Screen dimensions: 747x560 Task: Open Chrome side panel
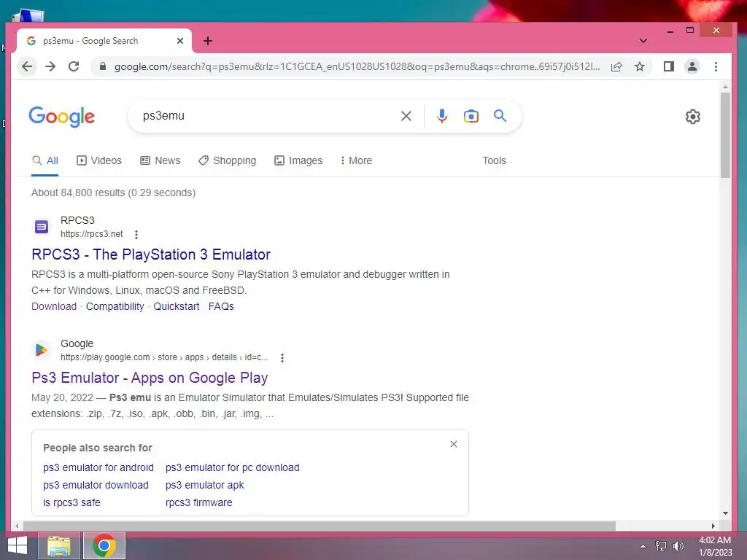(669, 66)
